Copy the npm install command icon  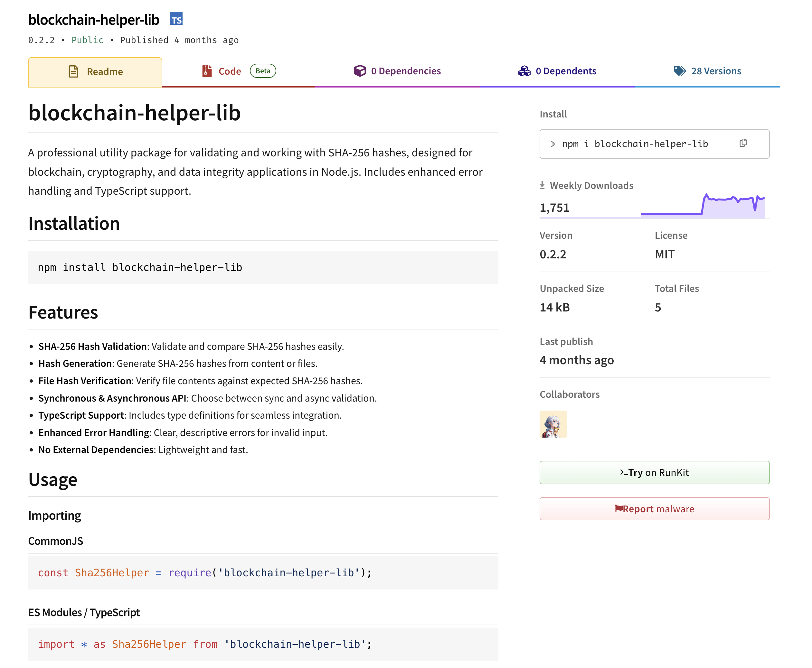tap(743, 143)
